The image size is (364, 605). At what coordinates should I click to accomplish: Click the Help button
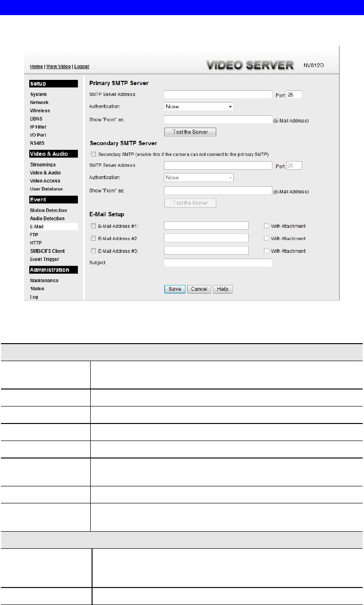(x=223, y=289)
